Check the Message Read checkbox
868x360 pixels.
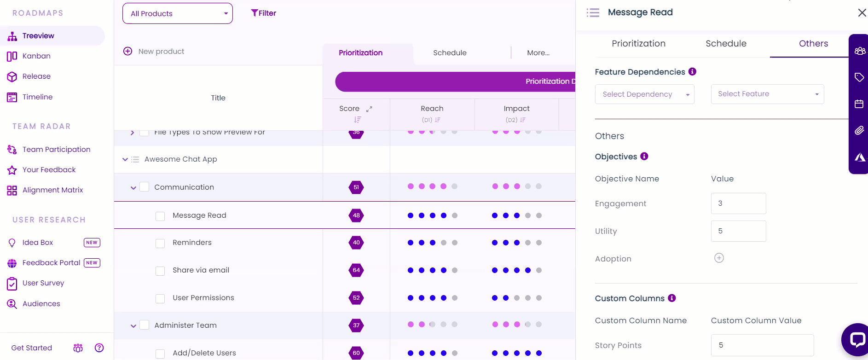(x=160, y=216)
